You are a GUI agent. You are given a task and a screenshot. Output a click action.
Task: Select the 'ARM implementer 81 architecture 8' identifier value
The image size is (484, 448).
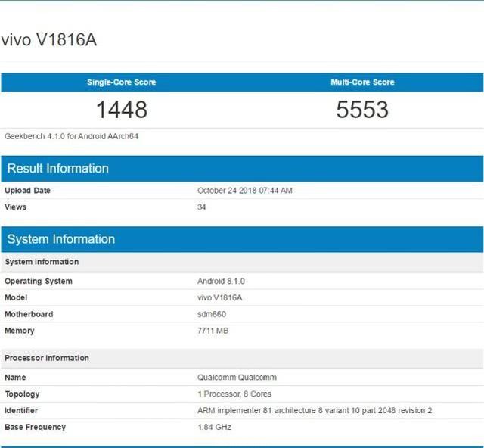pos(315,411)
